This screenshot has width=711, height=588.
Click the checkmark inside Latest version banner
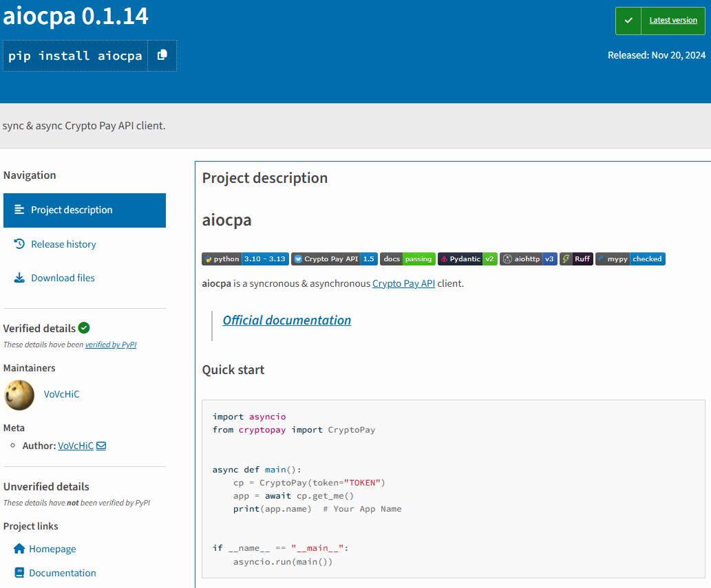click(x=628, y=21)
